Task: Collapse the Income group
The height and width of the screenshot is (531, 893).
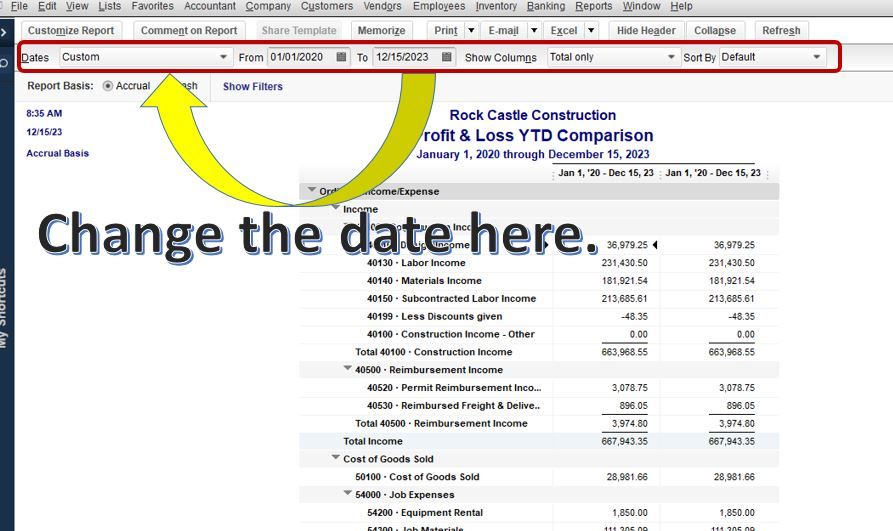Action: [336, 207]
